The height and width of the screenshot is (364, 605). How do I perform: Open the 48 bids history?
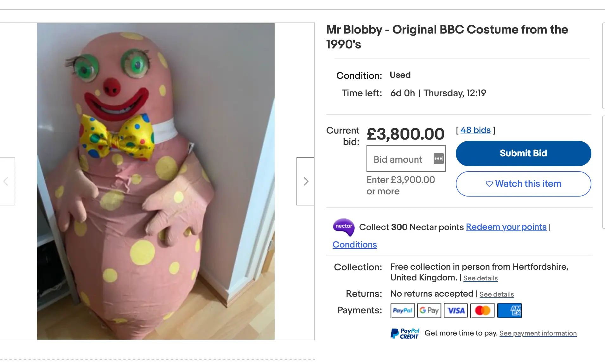click(x=475, y=130)
